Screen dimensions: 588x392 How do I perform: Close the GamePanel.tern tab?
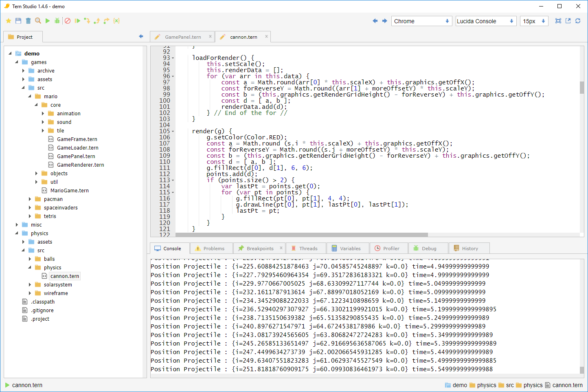coord(210,36)
